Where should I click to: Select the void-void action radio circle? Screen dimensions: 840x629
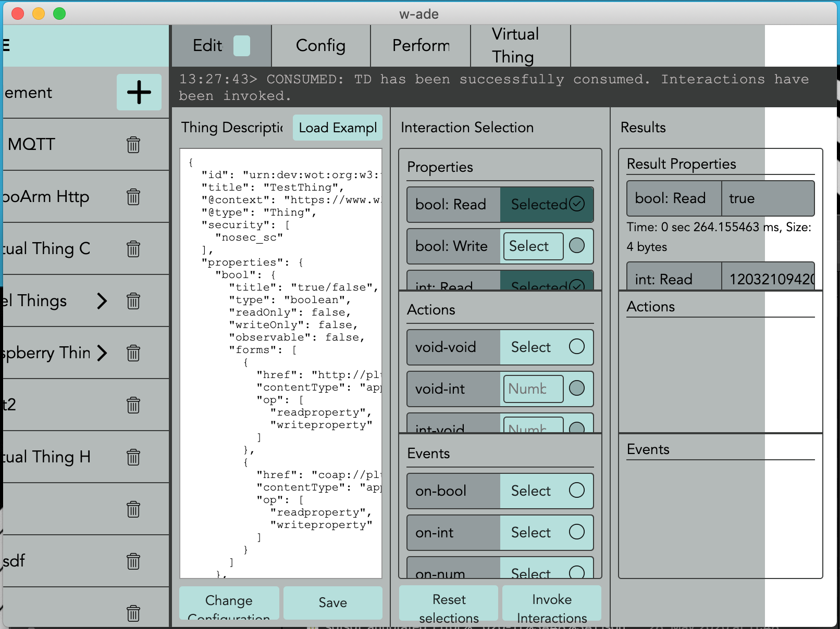(x=576, y=346)
